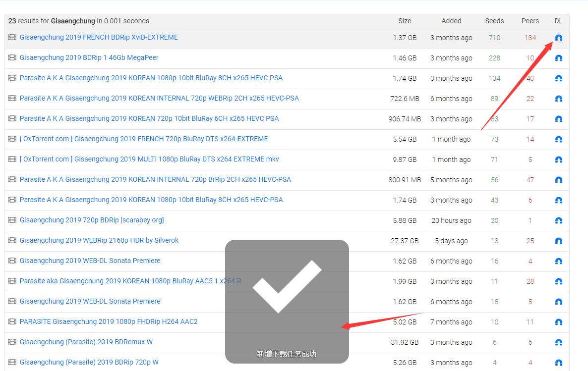Open Gisaengchung 2019 WEBRip 2160p HDR link
The height and width of the screenshot is (371, 588).
coord(99,240)
